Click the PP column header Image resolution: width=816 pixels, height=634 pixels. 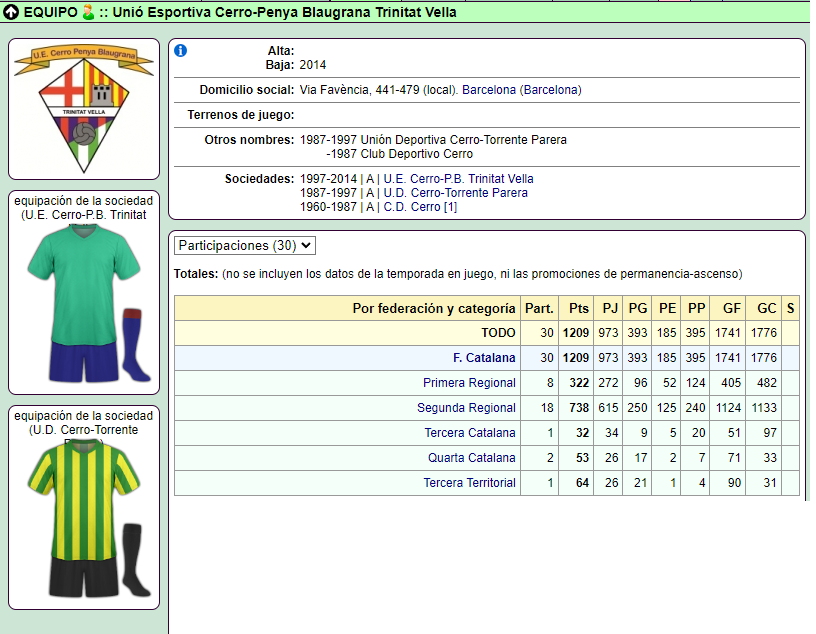(697, 309)
